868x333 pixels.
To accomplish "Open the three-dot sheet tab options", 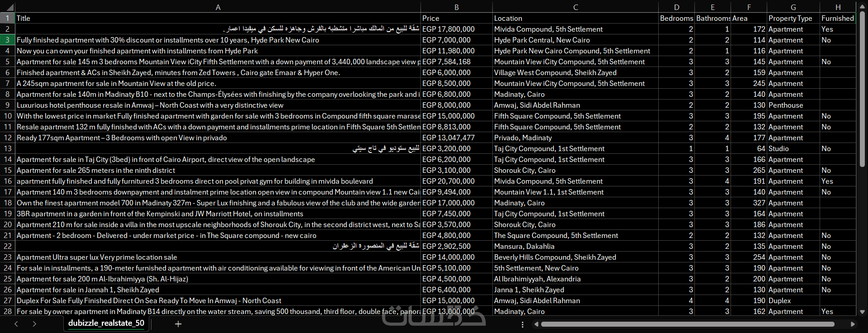I will (523, 324).
